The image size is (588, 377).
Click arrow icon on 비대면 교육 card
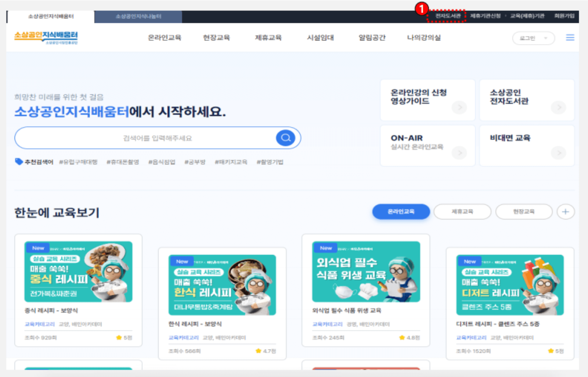(x=558, y=152)
